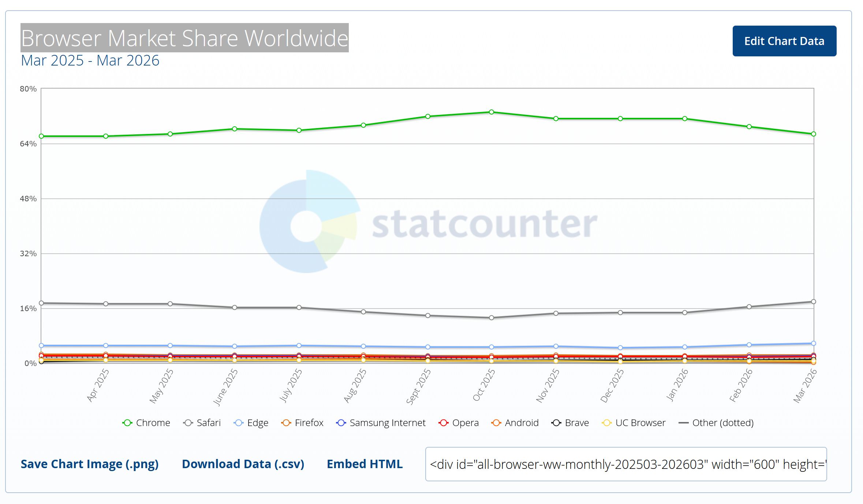
Task: Toggle the Android legend item
Action: click(x=515, y=423)
